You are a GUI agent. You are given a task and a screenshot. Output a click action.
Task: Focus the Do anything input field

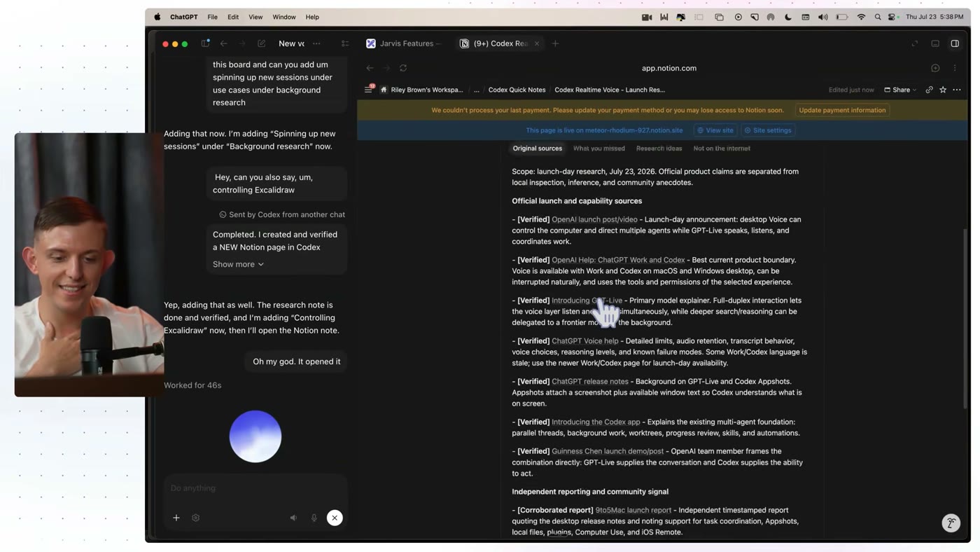click(255, 488)
